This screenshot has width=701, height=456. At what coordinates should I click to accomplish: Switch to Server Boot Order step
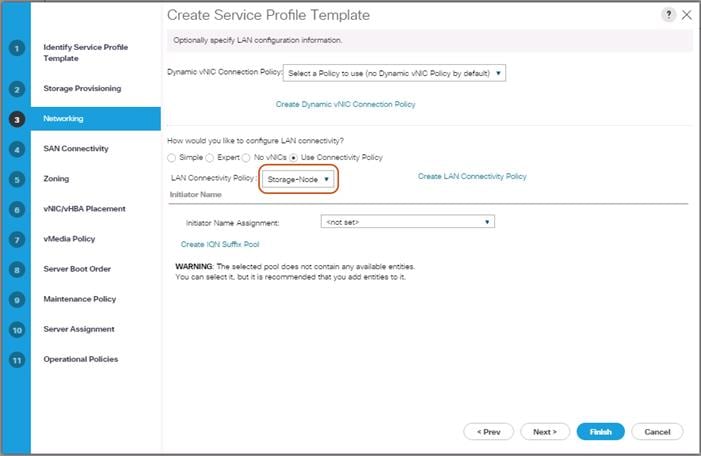pyautogui.click(x=77, y=269)
